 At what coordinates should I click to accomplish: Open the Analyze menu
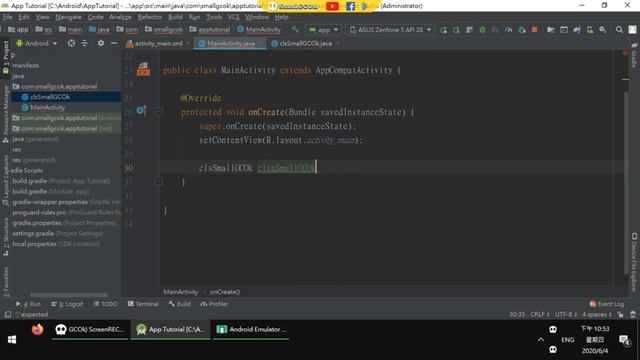[120, 17]
